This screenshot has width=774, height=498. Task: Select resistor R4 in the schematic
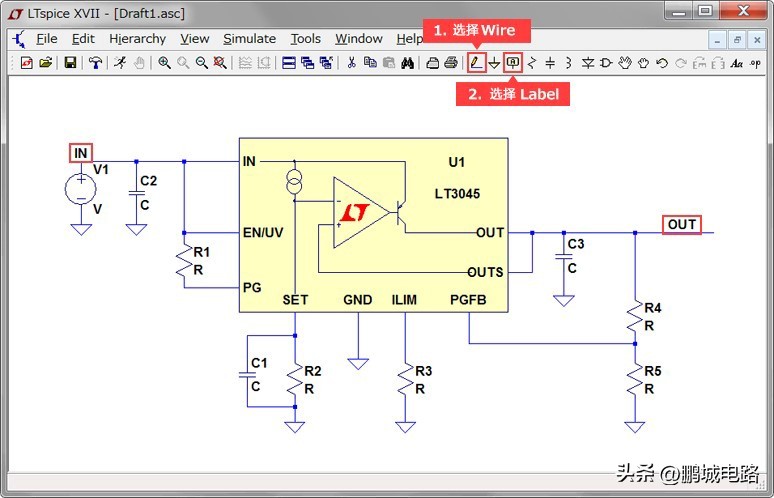pos(635,317)
